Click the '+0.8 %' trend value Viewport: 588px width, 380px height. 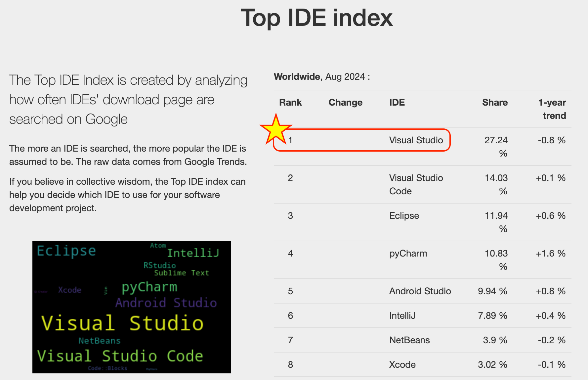point(551,291)
